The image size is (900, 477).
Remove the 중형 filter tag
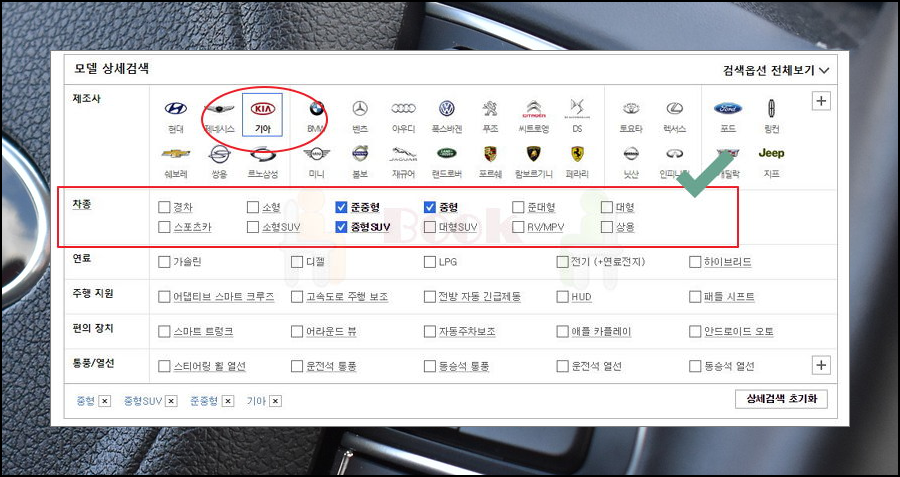pos(104,402)
